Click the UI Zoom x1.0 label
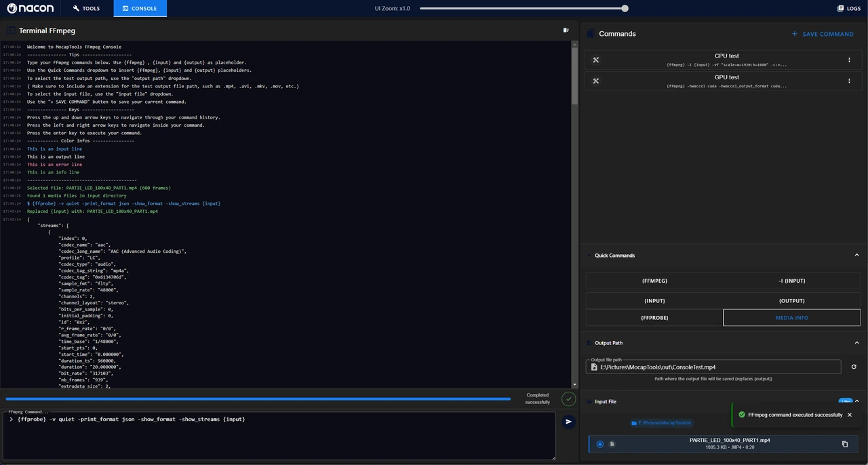 point(392,8)
